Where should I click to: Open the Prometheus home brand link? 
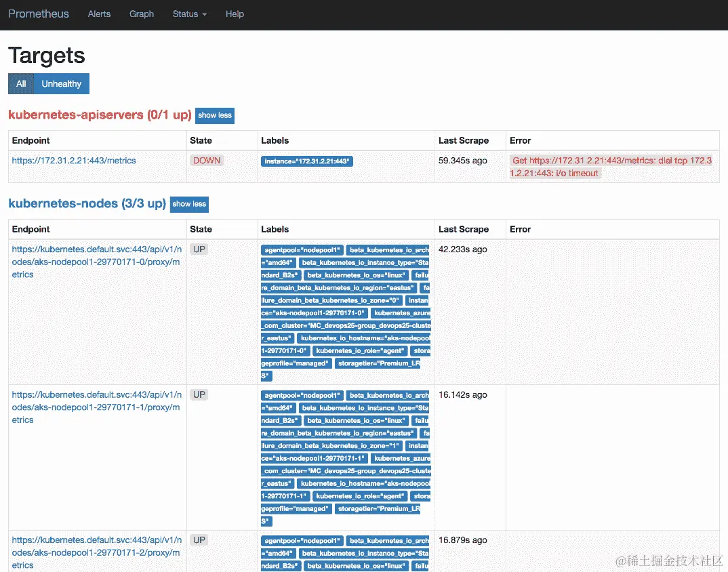(39, 14)
